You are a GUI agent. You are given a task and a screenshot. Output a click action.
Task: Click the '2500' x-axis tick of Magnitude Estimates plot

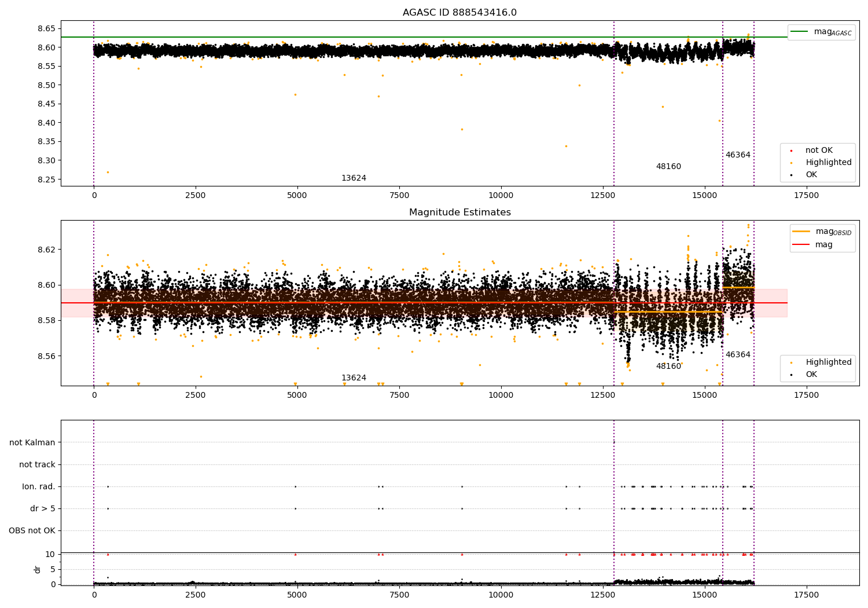[x=196, y=395]
